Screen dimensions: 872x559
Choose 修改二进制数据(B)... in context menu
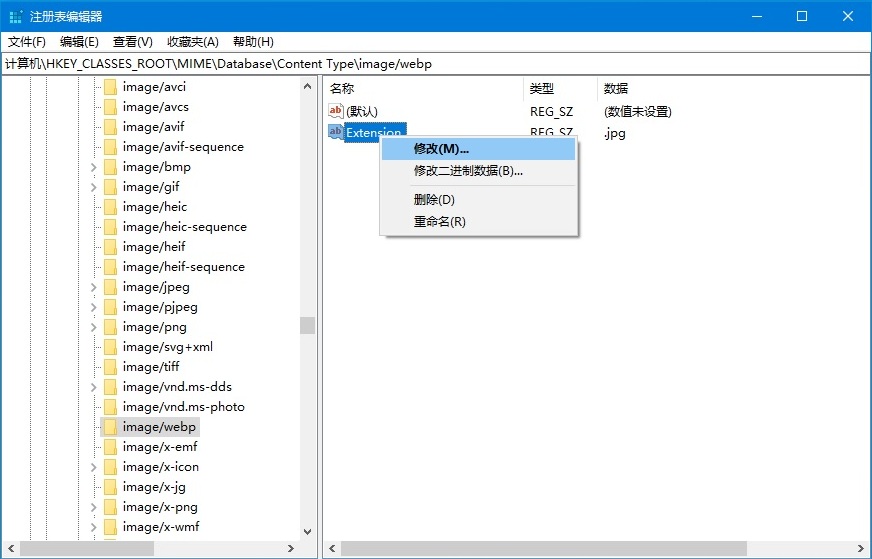478,171
